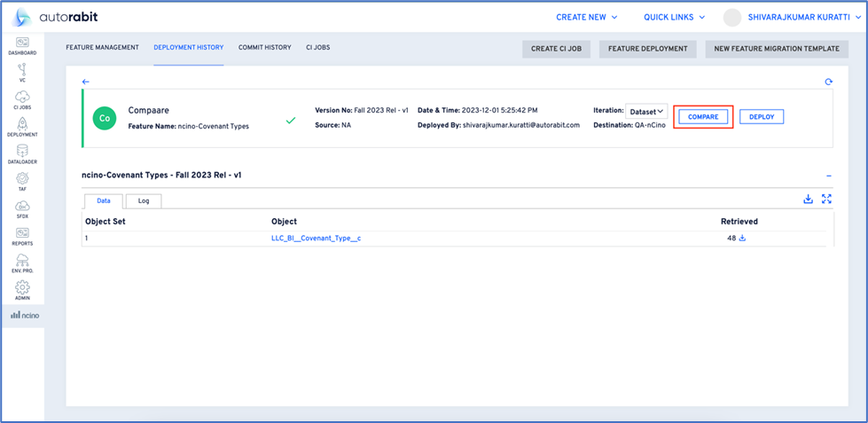Screen dimensions: 868x423
Task: Switch to the Commit History tab
Action: [264, 47]
